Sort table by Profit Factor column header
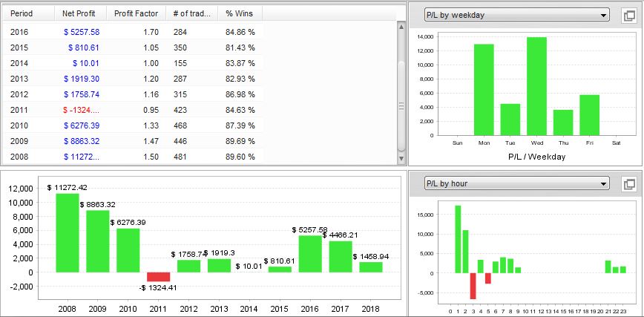Screen dimensions: 644x317 (137, 13)
